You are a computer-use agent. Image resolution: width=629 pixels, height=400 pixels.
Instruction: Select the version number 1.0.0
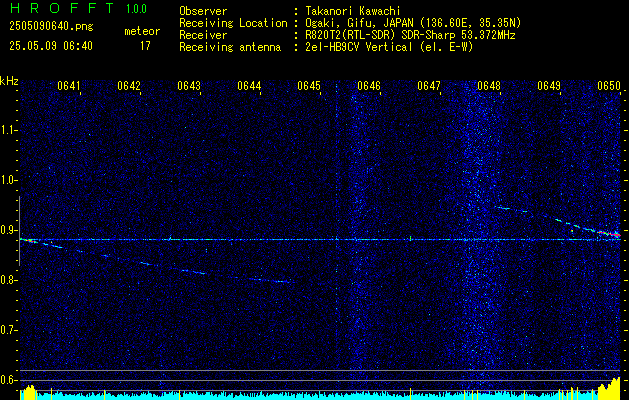[136, 9]
